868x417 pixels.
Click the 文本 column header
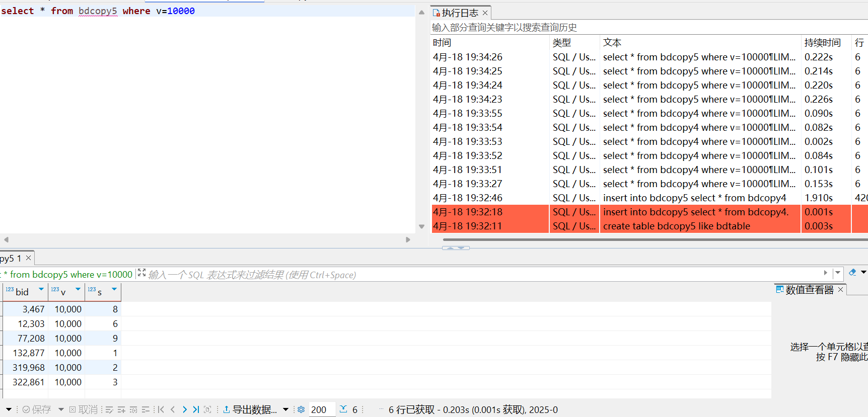tap(700, 43)
